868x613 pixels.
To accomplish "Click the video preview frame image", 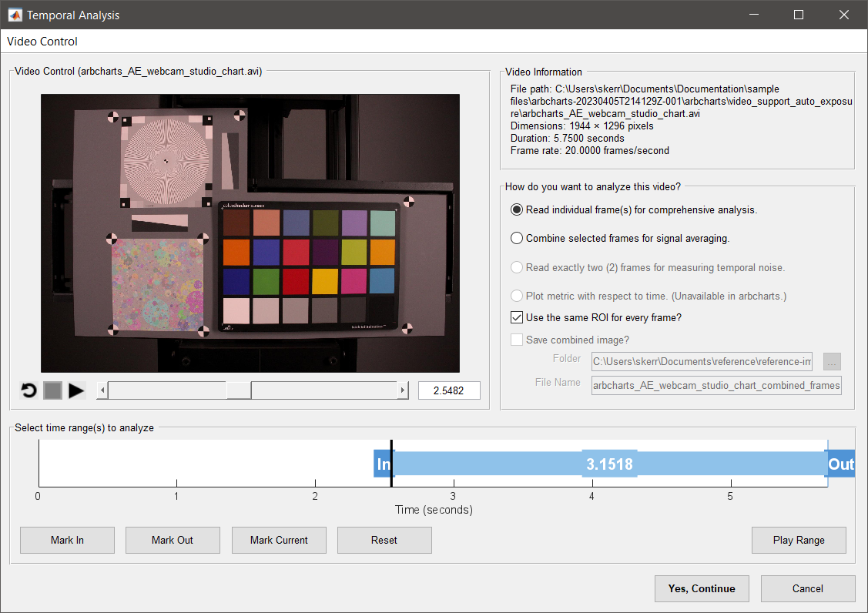I will coord(250,233).
